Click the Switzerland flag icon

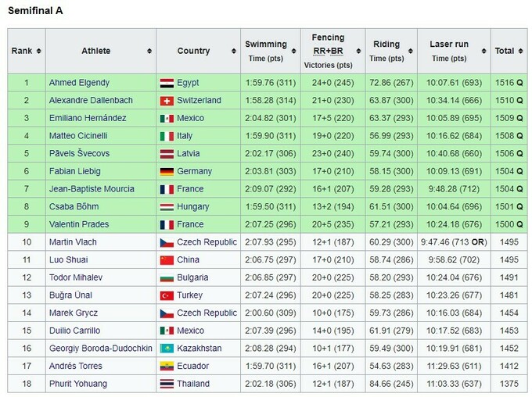(167, 101)
